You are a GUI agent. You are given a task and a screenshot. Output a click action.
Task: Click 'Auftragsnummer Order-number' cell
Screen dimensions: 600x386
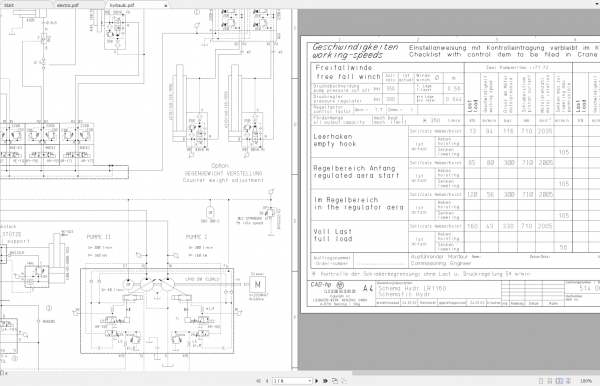[x=332, y=260]
